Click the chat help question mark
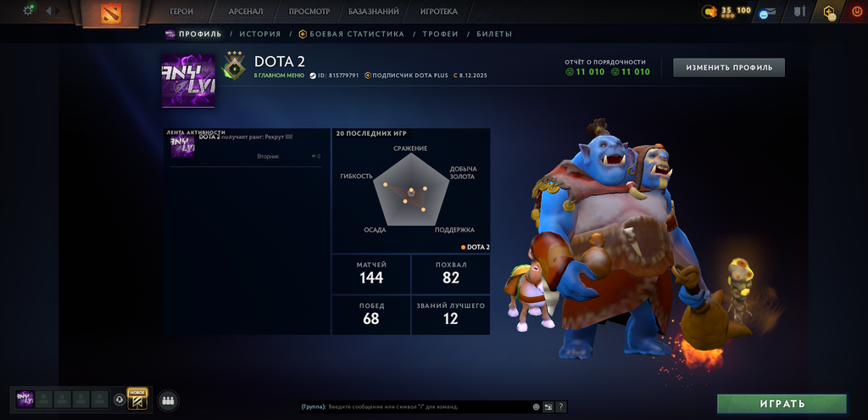 [x=561, y=406]
